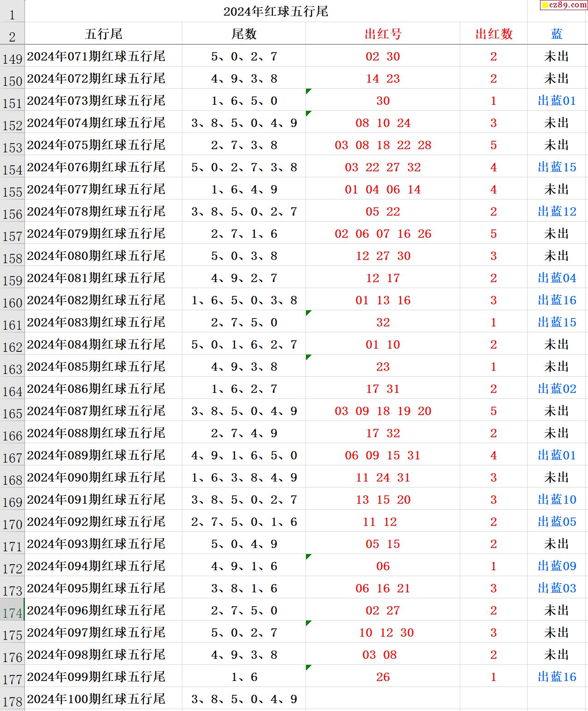Select row header 178
The height and width of the screenshot is (711, 588).
point(12,699)
